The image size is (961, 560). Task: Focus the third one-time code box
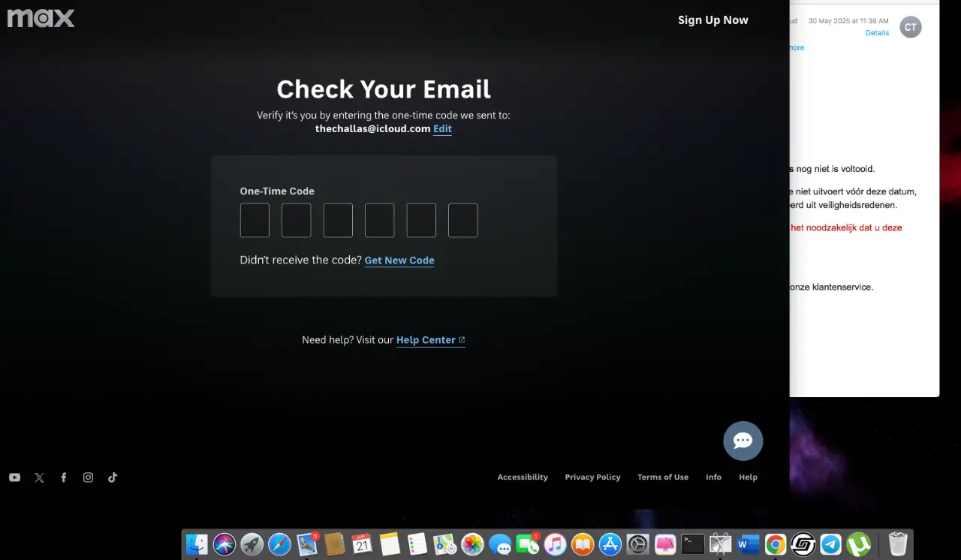click(x=338, y=221)
